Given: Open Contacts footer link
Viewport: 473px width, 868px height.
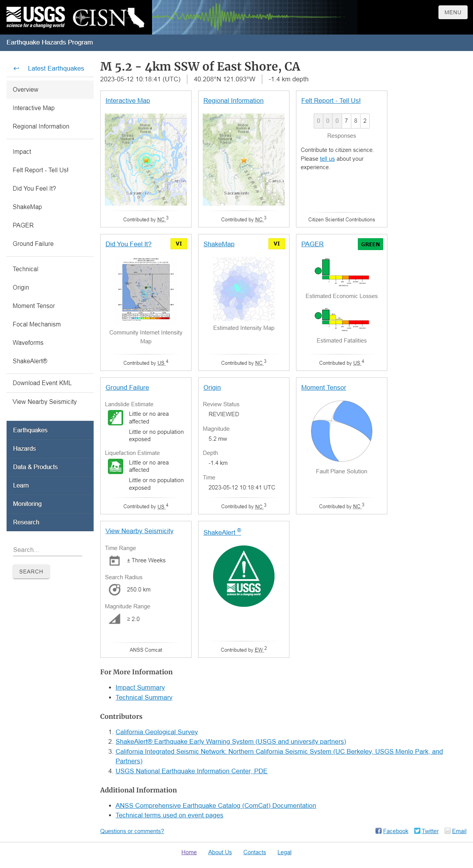Looking at the screenshot, I should [x=255, y=852].
